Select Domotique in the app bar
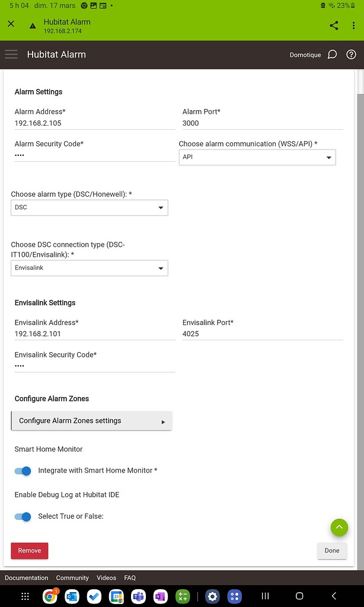The image size is (364, 607). [305, 54]
